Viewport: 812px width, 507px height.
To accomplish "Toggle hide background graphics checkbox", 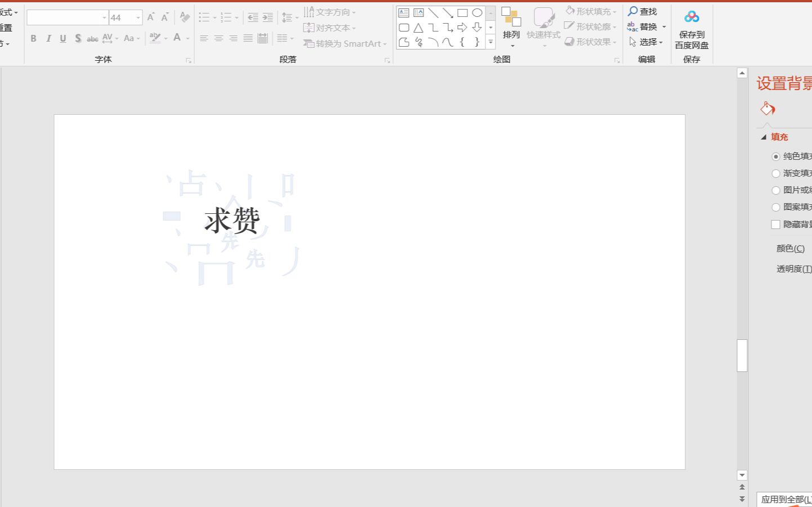I will click(775, 225).
